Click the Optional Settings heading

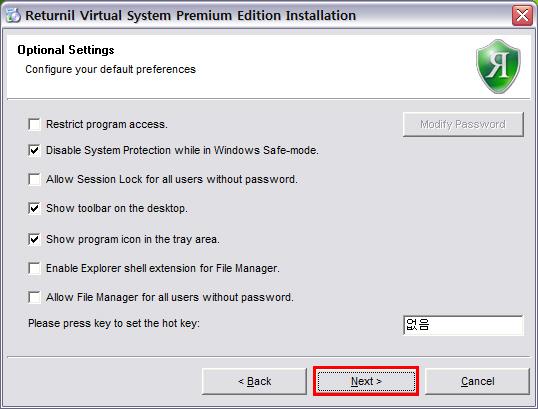66,50
